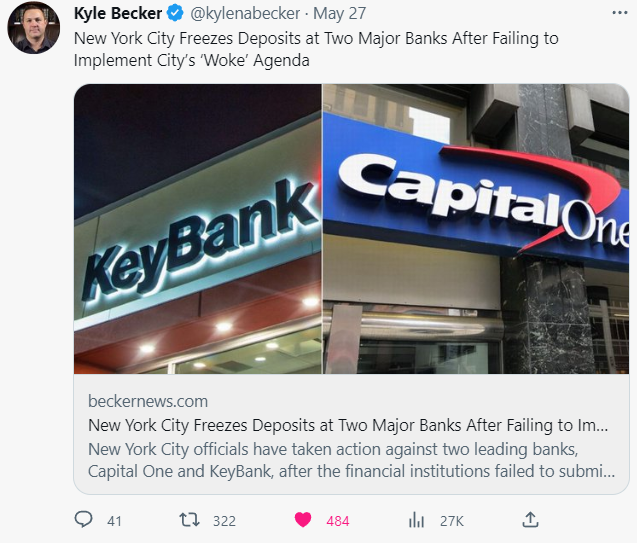Click the 41 replies count
637x543 pixels.
point(114,521)
